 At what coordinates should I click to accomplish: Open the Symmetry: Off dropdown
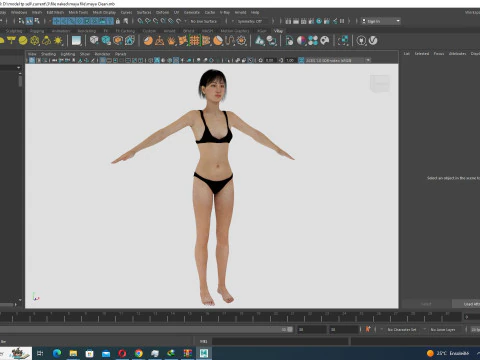pyautogui.click(x=252, y=21)
